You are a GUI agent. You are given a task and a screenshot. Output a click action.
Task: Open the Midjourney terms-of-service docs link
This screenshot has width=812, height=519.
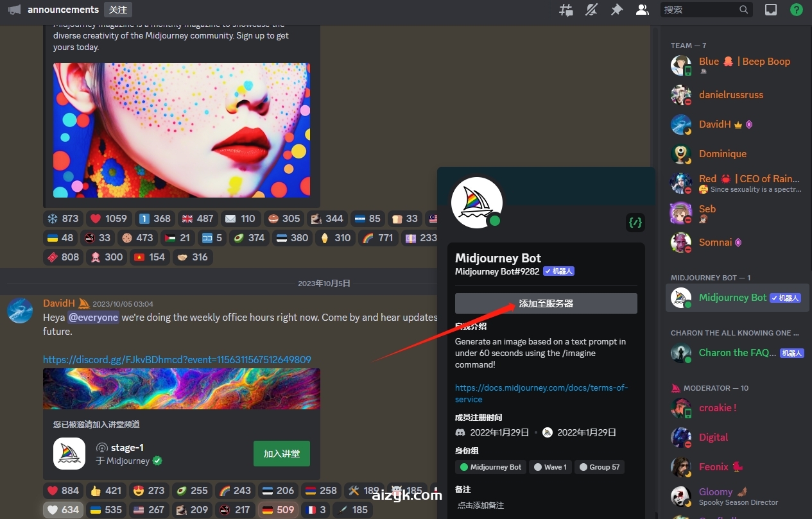541,393
